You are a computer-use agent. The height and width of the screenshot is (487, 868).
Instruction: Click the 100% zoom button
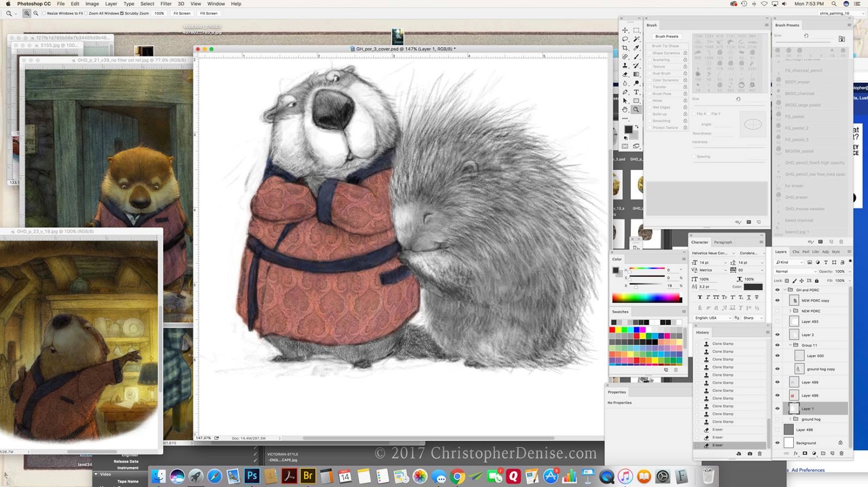159,14
